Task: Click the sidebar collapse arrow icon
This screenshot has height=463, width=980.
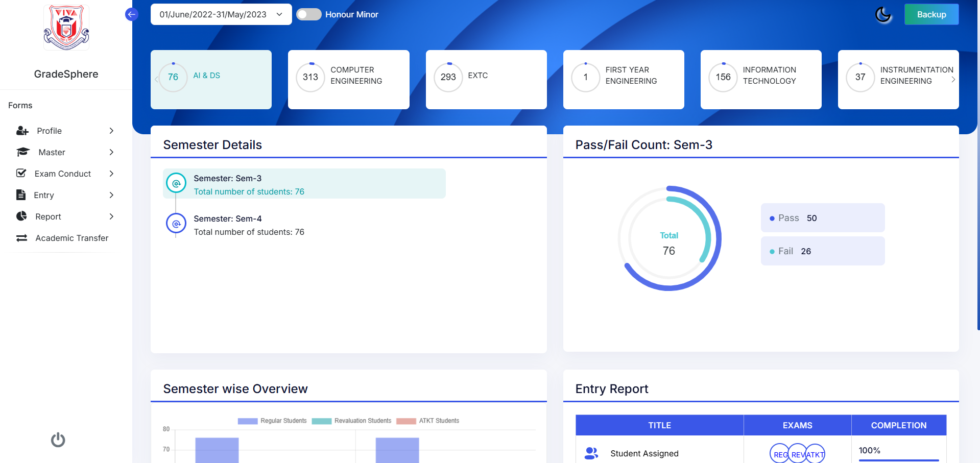Action: point(131,14)
